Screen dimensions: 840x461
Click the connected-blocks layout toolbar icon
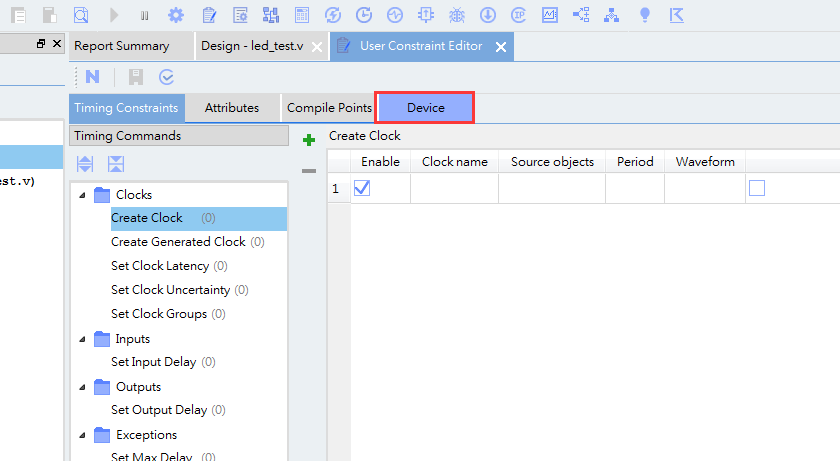271,15
